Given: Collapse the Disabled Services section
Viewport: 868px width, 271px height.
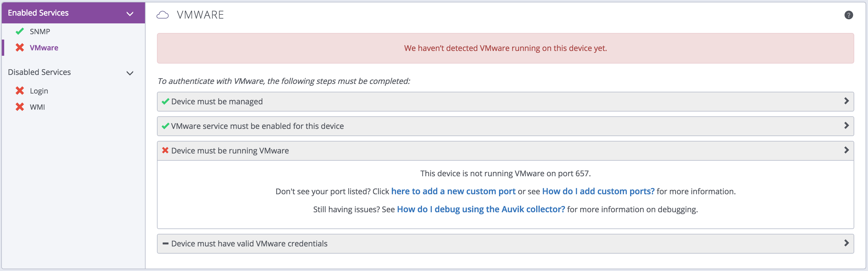Looking at the screenshot, I should point(130,73).
